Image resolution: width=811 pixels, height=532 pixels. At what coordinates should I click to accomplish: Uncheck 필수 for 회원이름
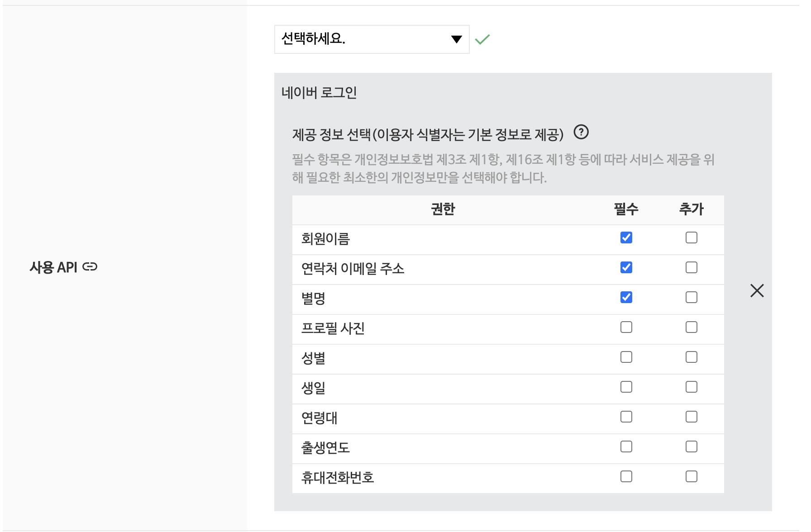point(626,237)
